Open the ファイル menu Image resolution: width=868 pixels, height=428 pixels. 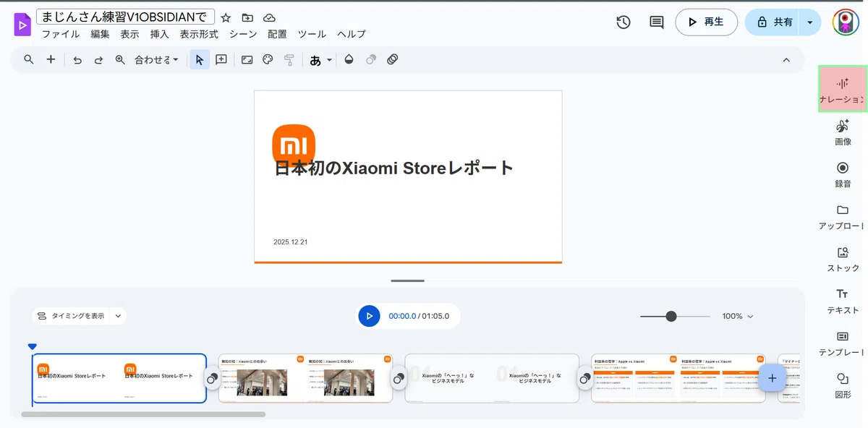[61, 34]
